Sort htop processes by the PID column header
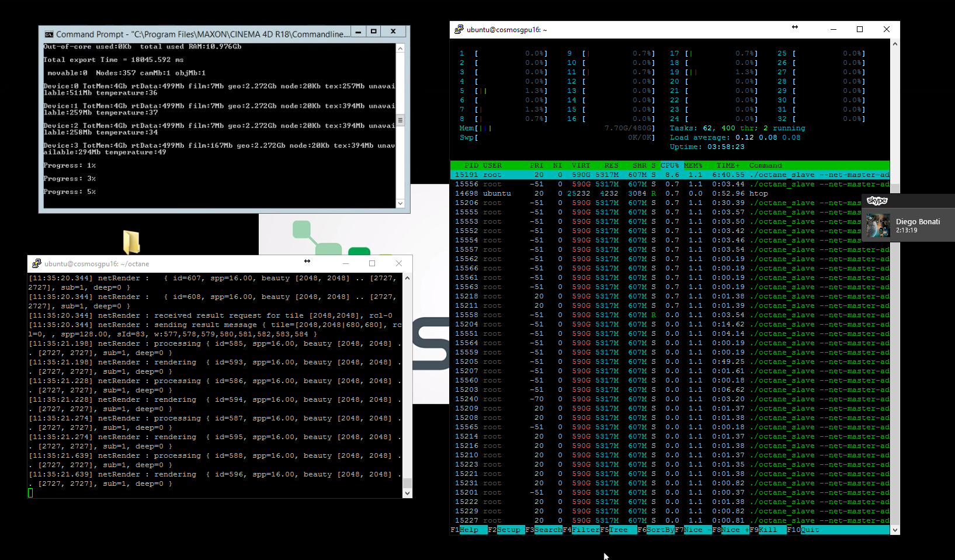Image resolution: width=955 pixels, height=560 pixels. [x=471, y=166]
